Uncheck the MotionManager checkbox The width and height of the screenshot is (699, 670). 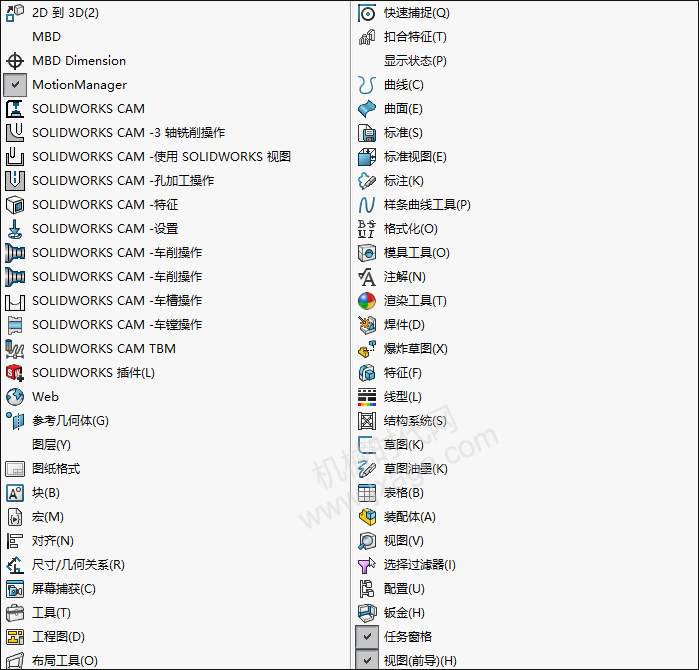point(15,85)
